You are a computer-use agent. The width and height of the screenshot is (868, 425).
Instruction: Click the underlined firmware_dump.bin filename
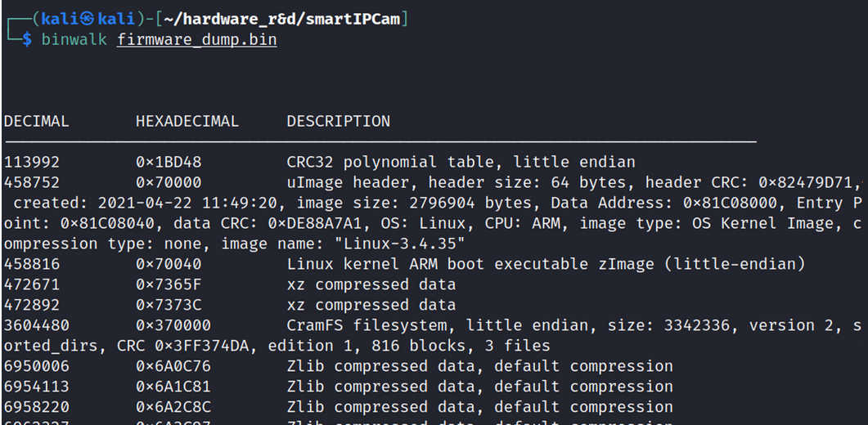[197, 39]
